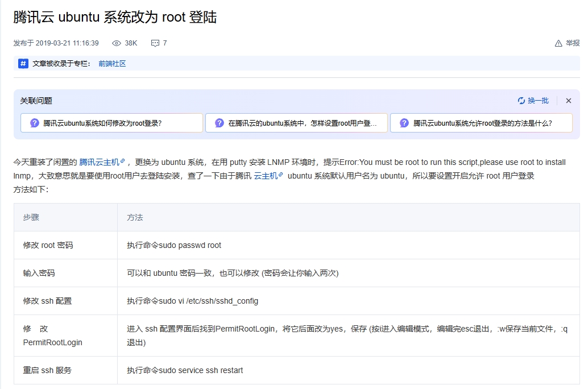This screenshot has height=389, width=588.
Task: Click the 进入 ssh 配置界面后找到PermitRootLogin cell
Action: 349,336
